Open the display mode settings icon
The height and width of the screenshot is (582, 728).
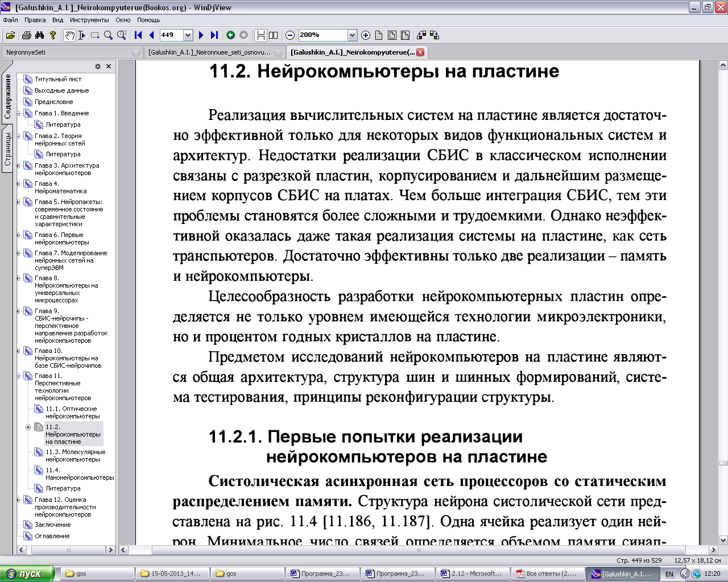(x=421, y=35)
